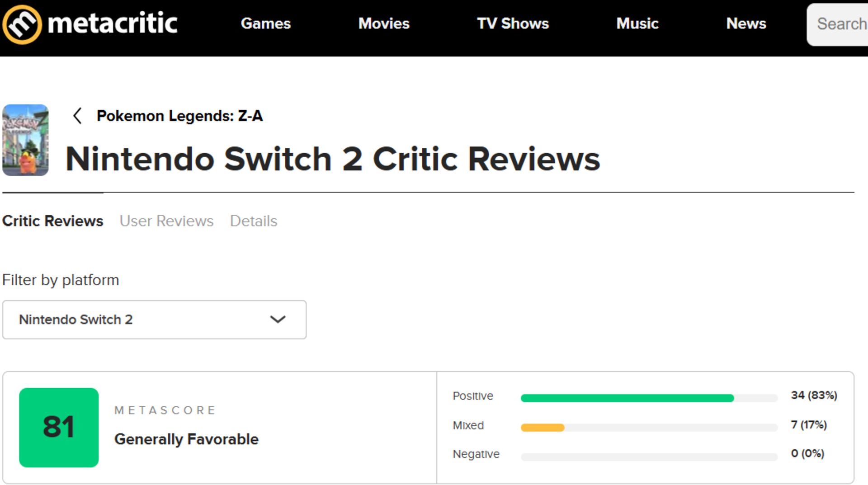
Task: Go to the TV Shows section
Action: (513, 24)
